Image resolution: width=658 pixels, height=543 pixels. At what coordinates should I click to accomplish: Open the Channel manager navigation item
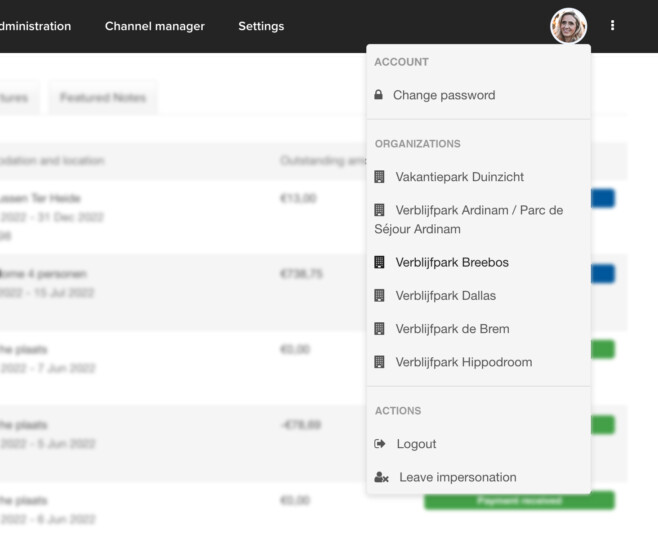pyautogui.click(x=154, y=26)
